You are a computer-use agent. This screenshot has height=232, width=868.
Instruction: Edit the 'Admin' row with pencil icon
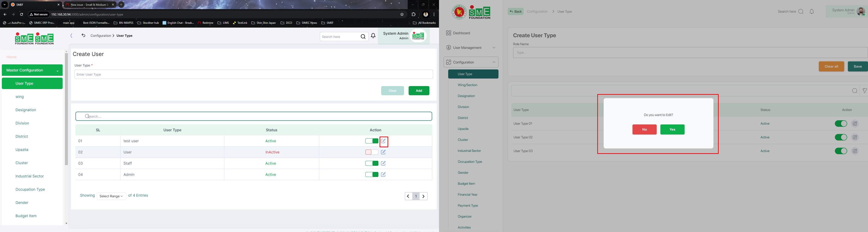pyautogui.click(x=383, y=174)
